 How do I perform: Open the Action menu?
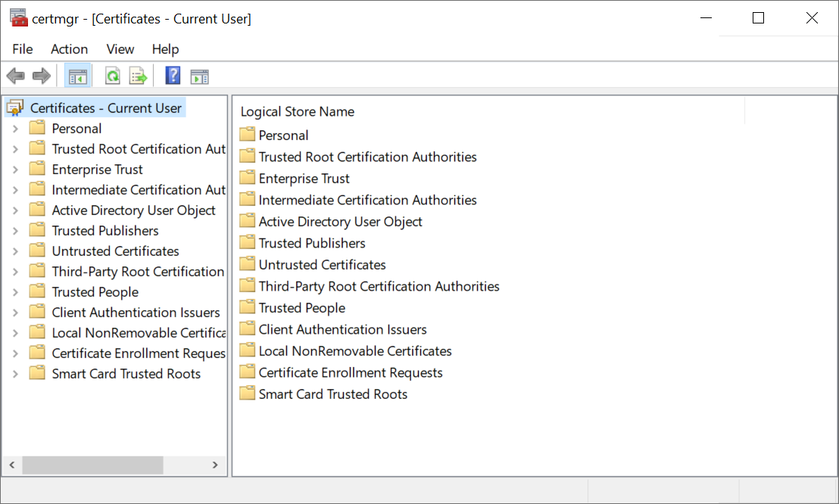[x=69, y=49]
